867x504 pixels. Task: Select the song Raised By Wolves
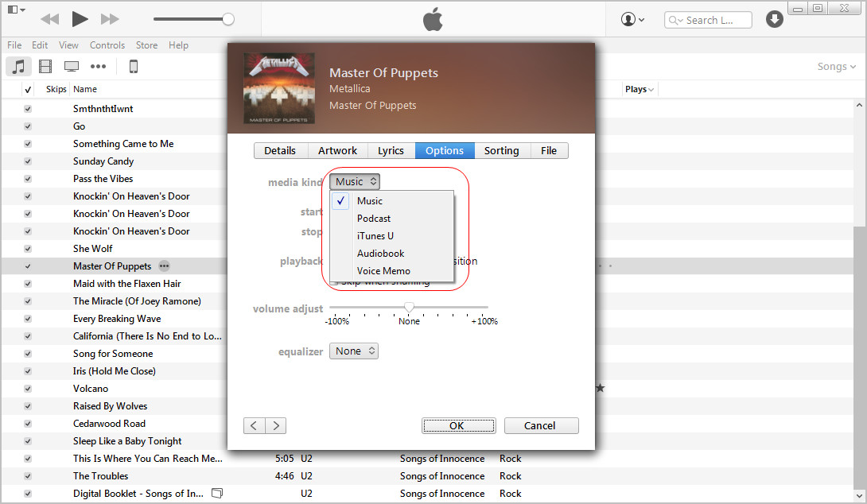point(110,406)
